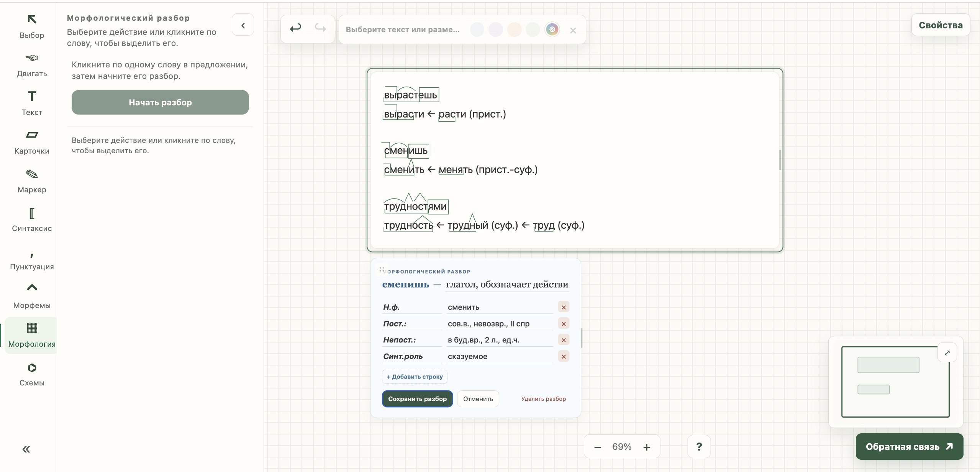Screen dimensions: 980x472
Task: Expand the minimap preview
Action: click(947, 353)
